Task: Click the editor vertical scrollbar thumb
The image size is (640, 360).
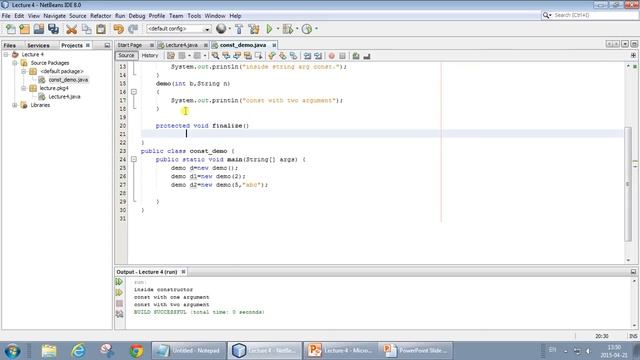Action: point(628,184)
